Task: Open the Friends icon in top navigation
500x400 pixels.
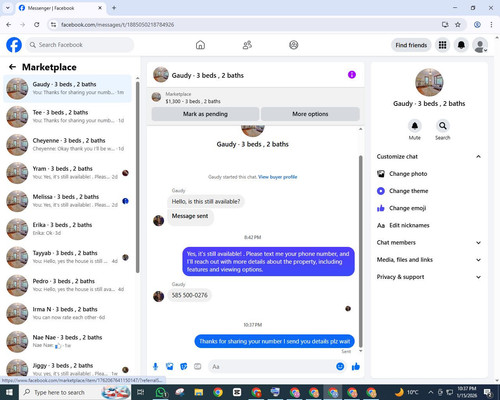Action: click(247, 45)
